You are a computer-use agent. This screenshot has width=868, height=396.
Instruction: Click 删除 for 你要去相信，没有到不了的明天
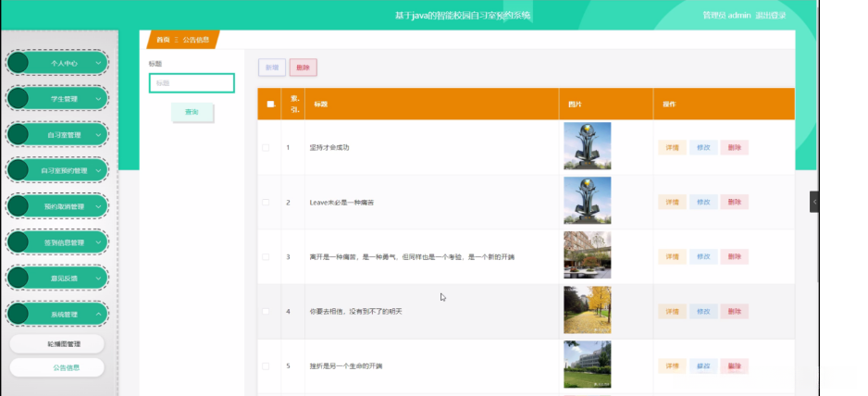[735, 311]
